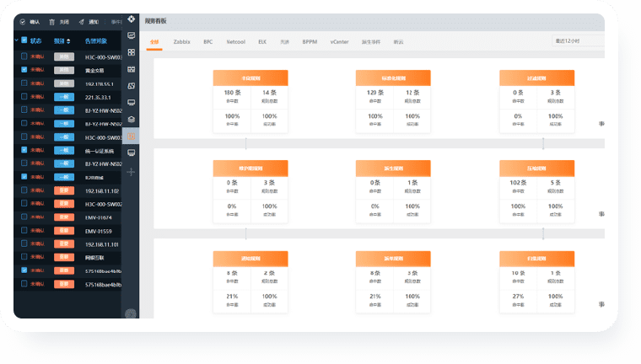Viewport: 641px width, 364px height.
Task: Click the 关闭 toolbar button
Action: [64, 22]
